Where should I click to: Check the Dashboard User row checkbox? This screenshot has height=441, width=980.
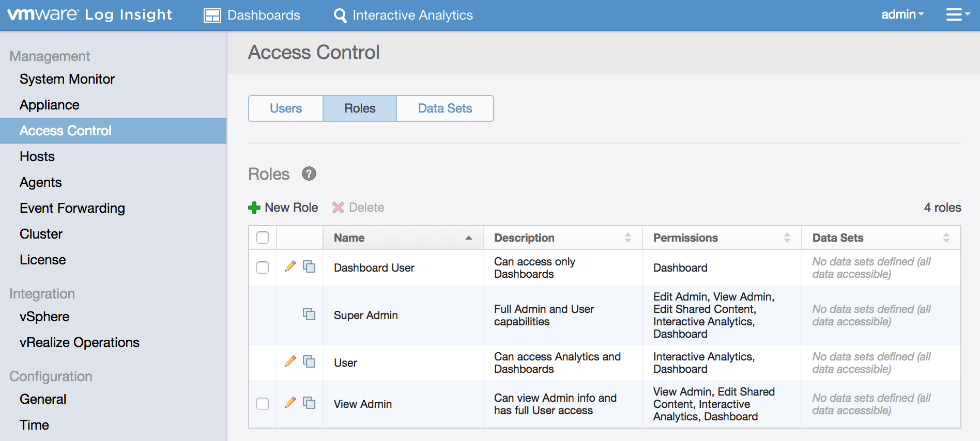[263, 267]
